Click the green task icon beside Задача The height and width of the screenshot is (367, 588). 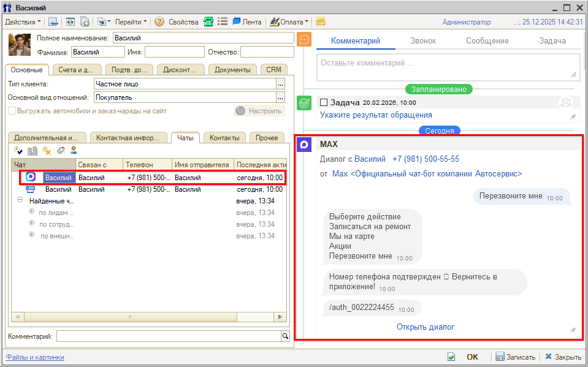click(304, 103)
